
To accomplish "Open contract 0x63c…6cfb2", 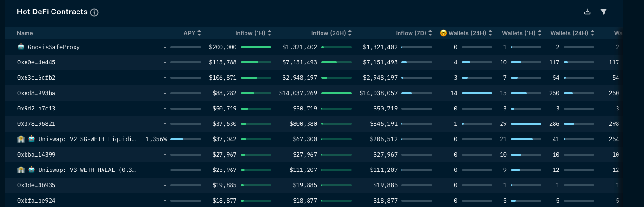I will coord(36,78).
